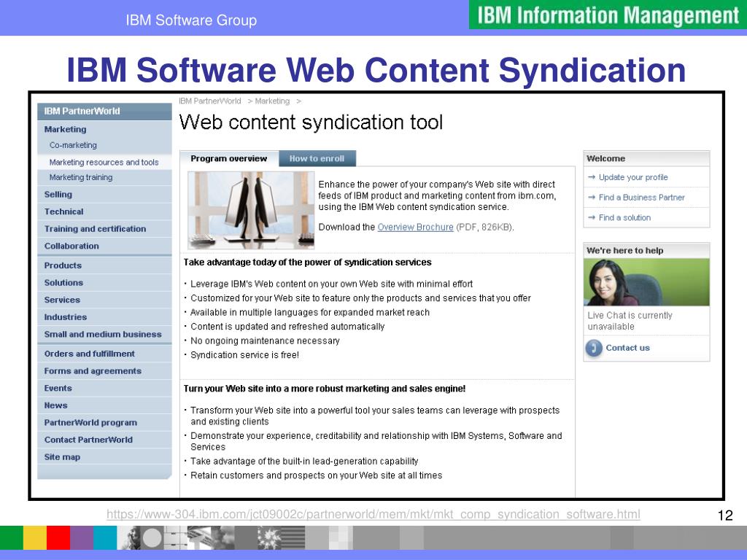Image resolution: width=747 pixels, height=560 pixels.
Task: Open the ibm.com partnerworld URL below the screenshot
Action: [373, 514]
